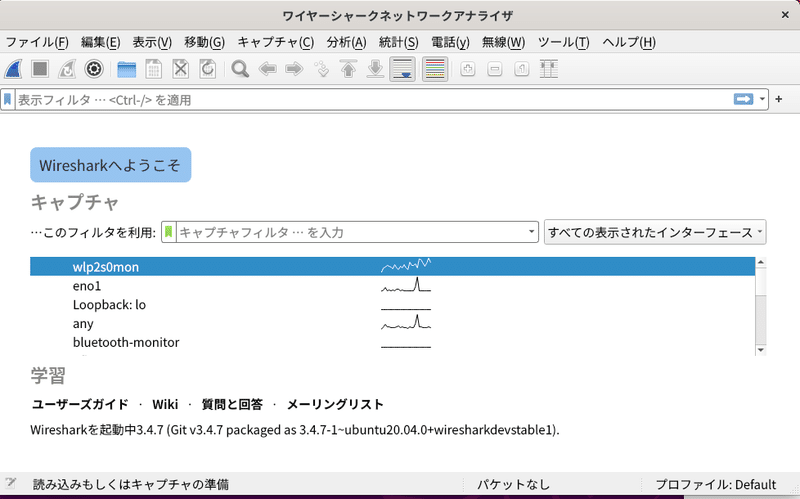
Task: Go to specified packet icon
Action: coord(321,69)
